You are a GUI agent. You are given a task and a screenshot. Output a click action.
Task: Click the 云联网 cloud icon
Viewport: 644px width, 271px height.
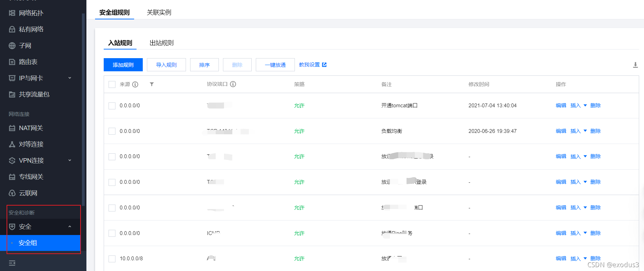click(12, 193)
